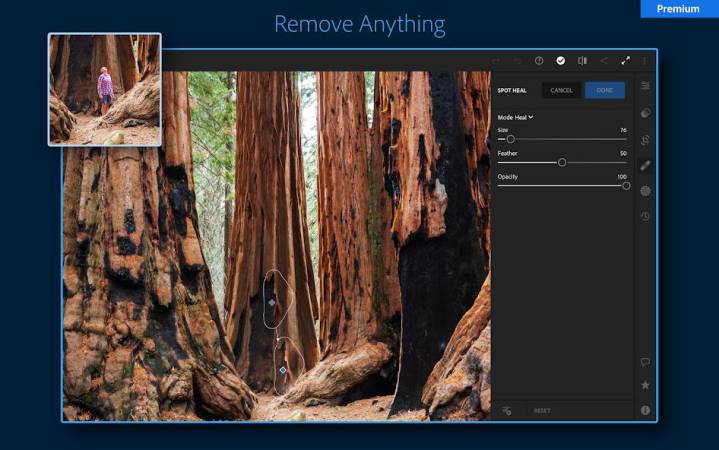Viewport: 719px width, 450px height.
Task: Enter full screen with the expand arrows
Action: (626, 61)
